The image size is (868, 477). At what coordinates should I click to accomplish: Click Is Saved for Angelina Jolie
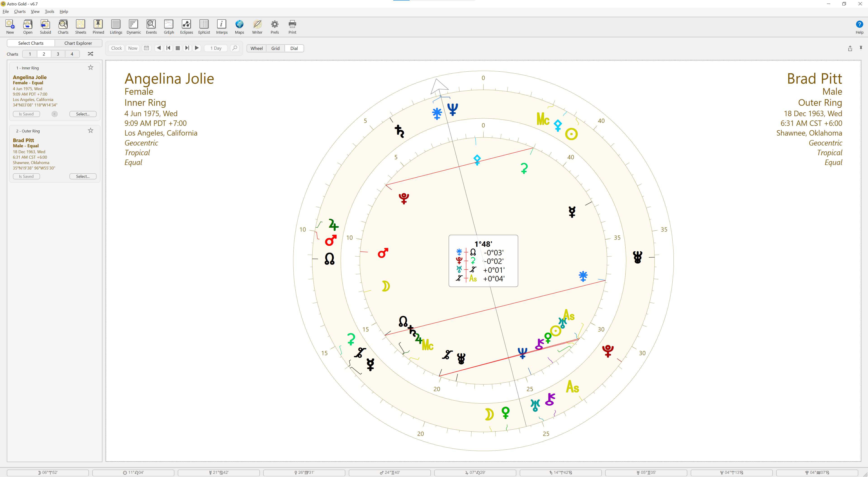(x=26, y=114)
